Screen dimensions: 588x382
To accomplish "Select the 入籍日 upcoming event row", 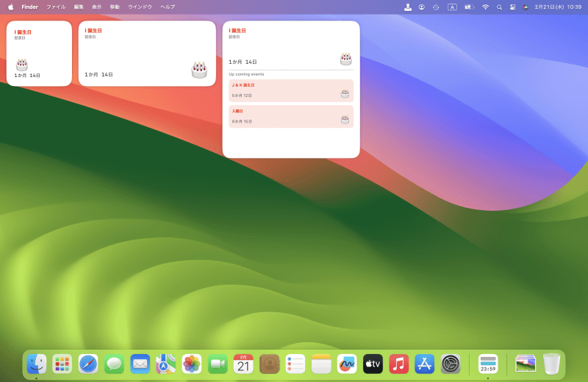I will point(291,117).
